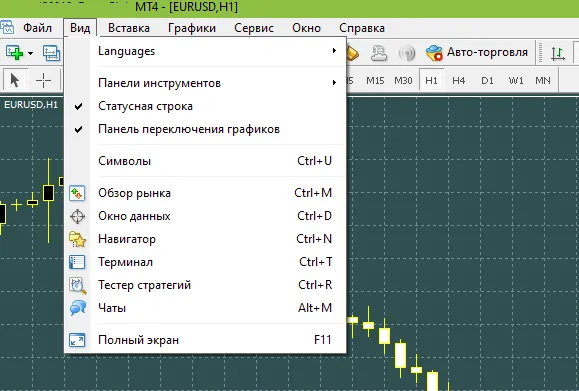Select the W1 timeframe

(x=515, y=80)
